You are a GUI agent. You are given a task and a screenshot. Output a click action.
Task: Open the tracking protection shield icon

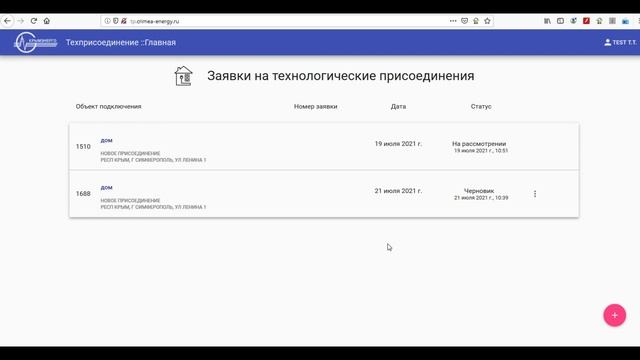pyautogui.click(x=116, y=21)
